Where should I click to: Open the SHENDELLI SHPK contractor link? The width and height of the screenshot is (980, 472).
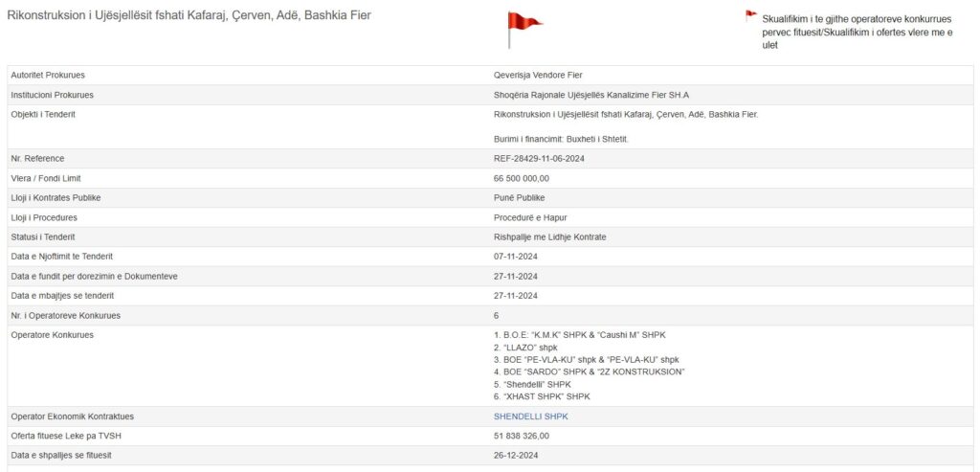pyautogui.click(x=530, y=416)
